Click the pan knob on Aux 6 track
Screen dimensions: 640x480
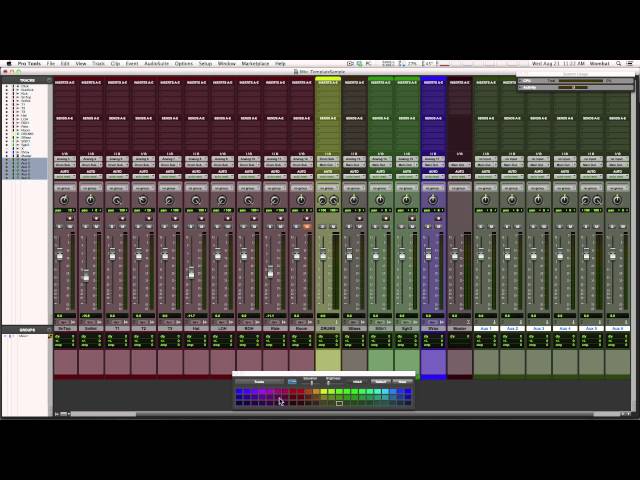617,200
